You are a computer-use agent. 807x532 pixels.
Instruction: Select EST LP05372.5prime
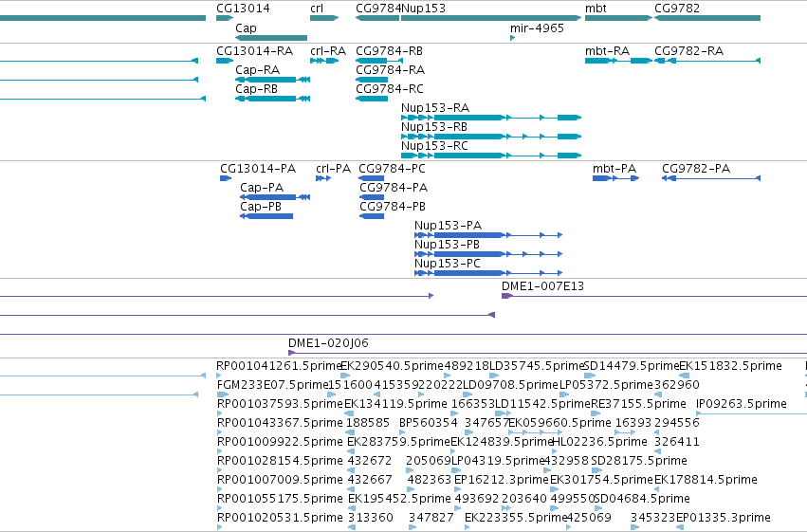pyautogui.click(x=606, y=385)
